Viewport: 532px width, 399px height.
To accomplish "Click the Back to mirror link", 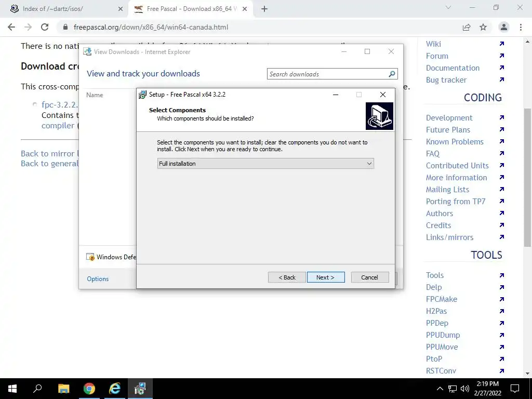I will 49,153.
